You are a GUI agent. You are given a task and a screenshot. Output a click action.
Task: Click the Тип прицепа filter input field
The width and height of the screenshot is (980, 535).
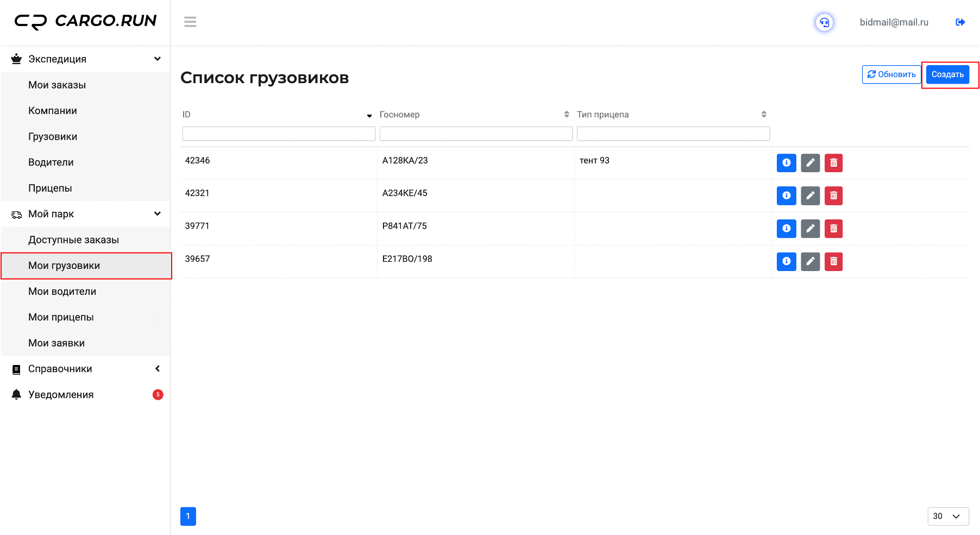[673, 134]
